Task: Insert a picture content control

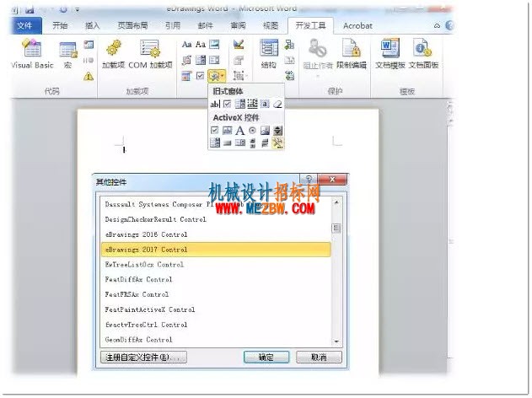Action: 214,45
